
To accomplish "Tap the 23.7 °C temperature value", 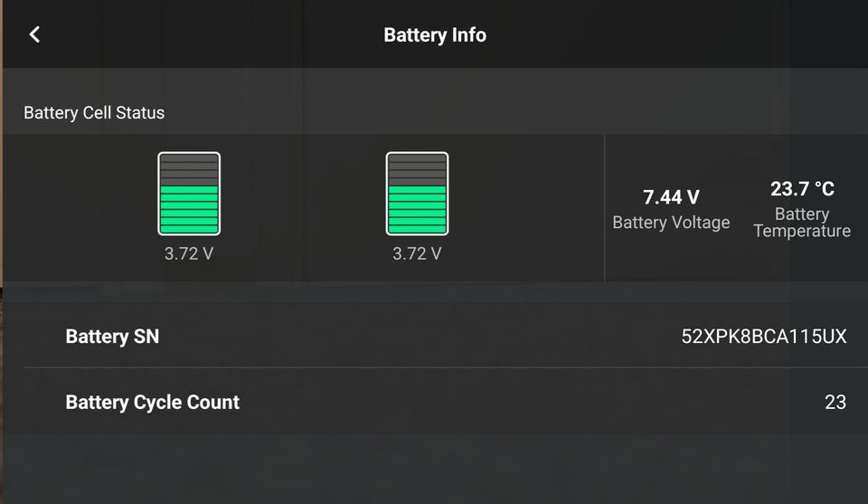I will coord(802,189).
